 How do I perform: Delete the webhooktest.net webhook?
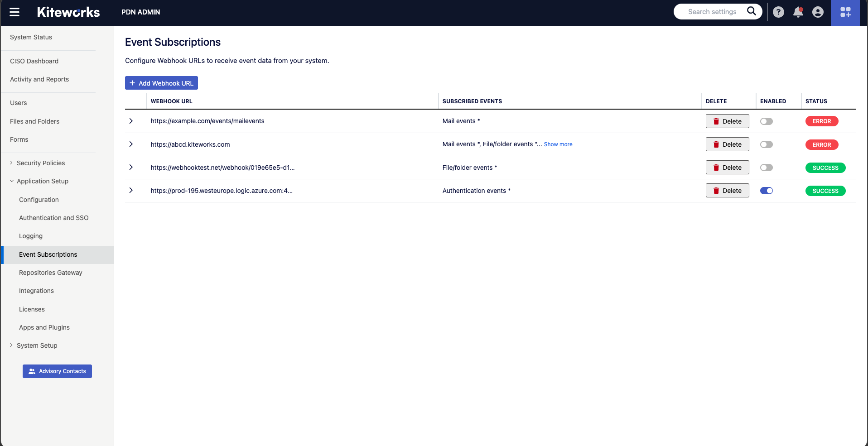(x=727, y=168)
